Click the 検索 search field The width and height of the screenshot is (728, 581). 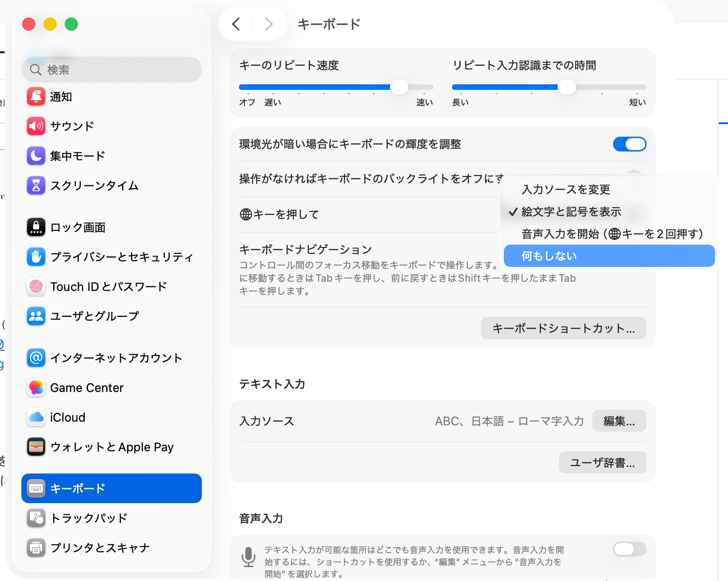(x=112, y=70)
